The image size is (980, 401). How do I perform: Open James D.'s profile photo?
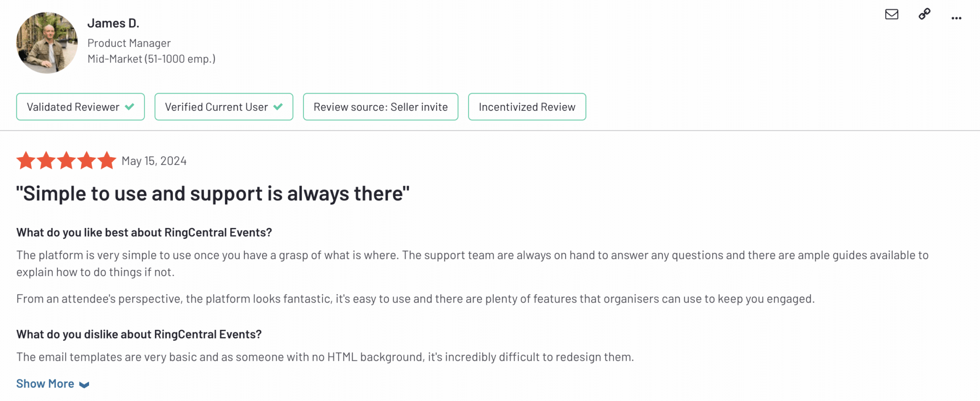click(47, 43)
